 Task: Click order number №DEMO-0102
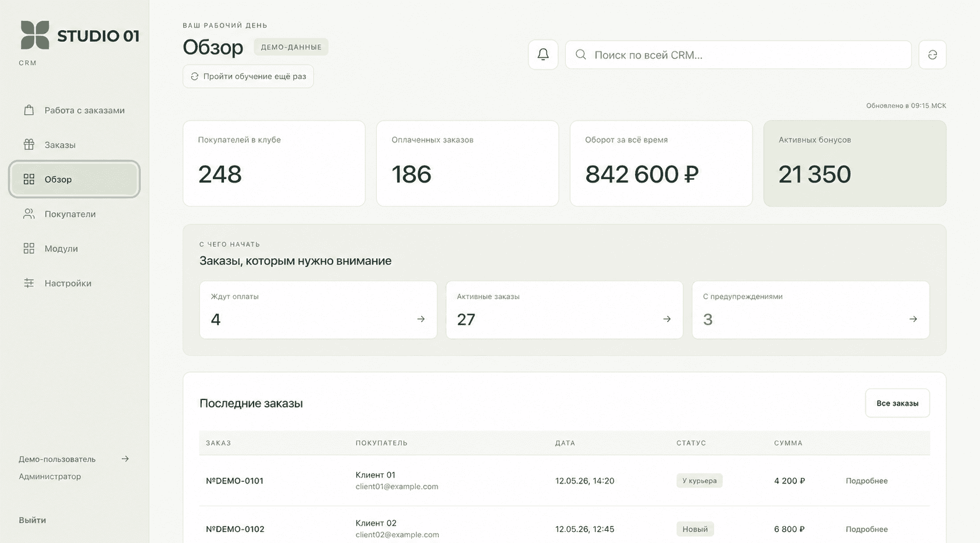point(235,529)
